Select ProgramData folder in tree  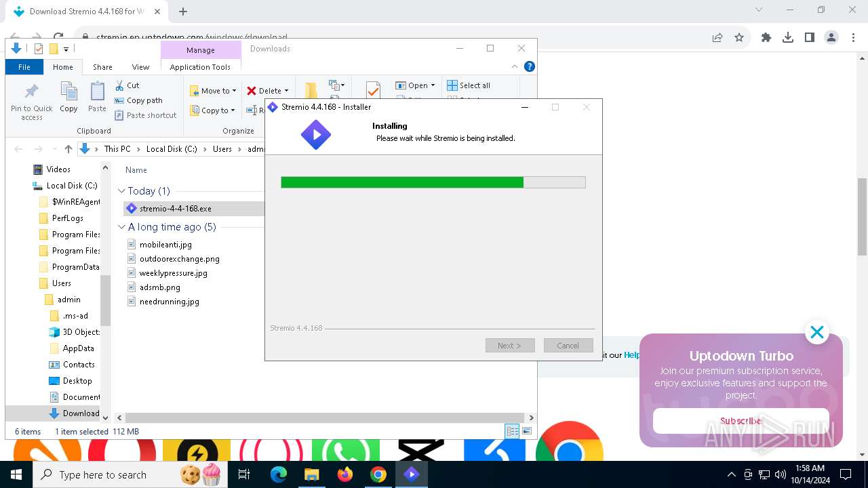pos(75,267)
